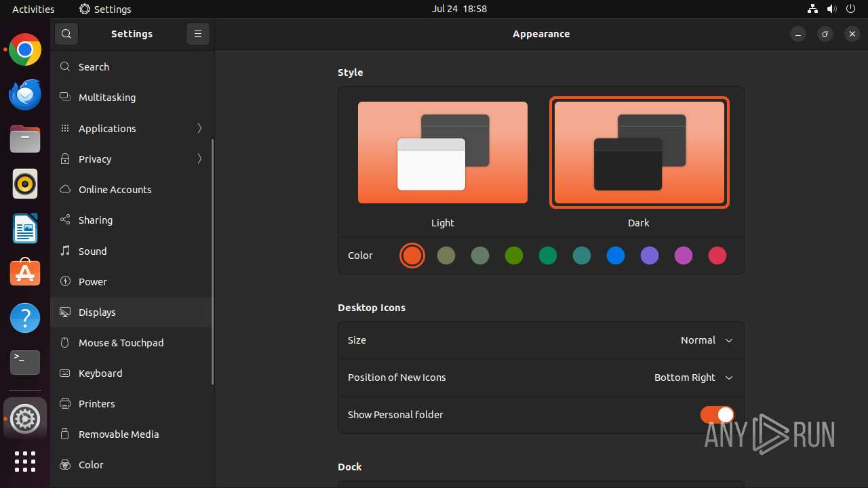Open the Online Accounts panel
The image size is (868, 488).
click(x=132, y=189)
